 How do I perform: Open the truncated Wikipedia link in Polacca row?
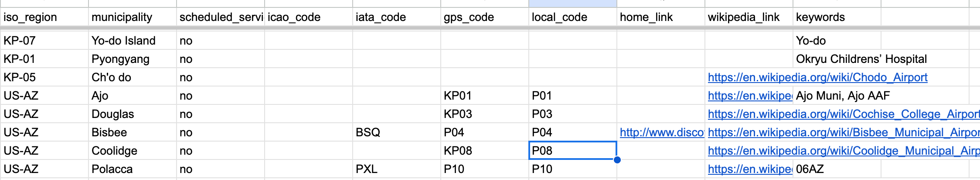tap(749, 169)
